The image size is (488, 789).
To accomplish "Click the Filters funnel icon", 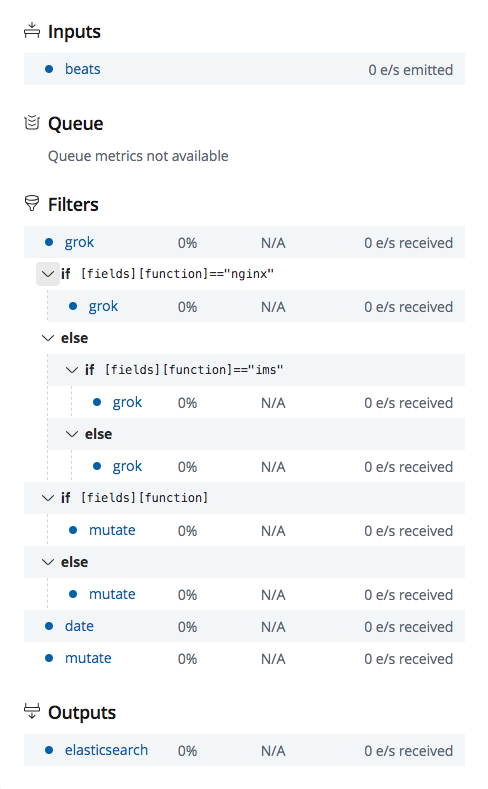I will point(32,204).
